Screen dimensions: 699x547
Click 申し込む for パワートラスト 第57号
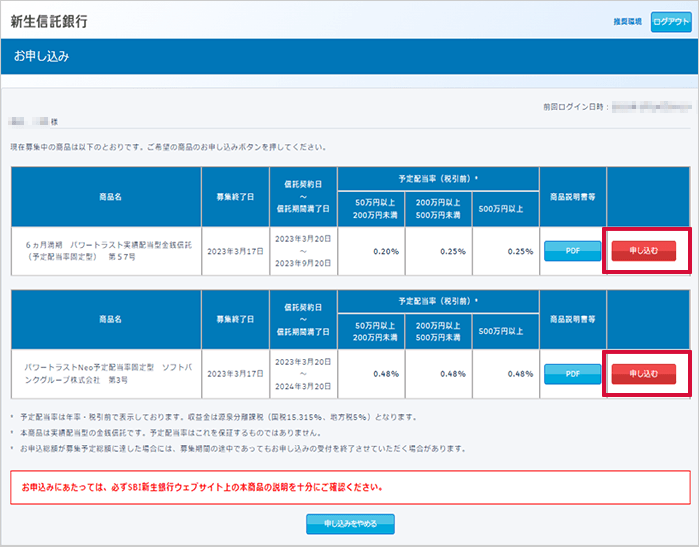(643, 251)
